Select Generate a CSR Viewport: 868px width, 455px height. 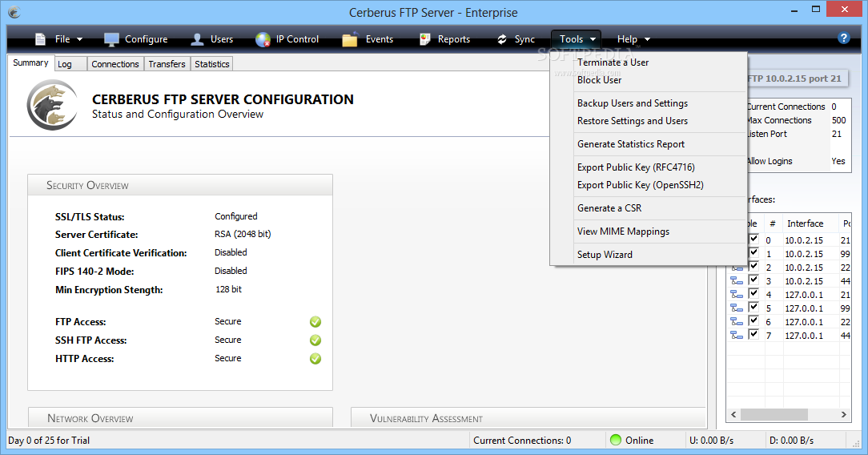649,209
